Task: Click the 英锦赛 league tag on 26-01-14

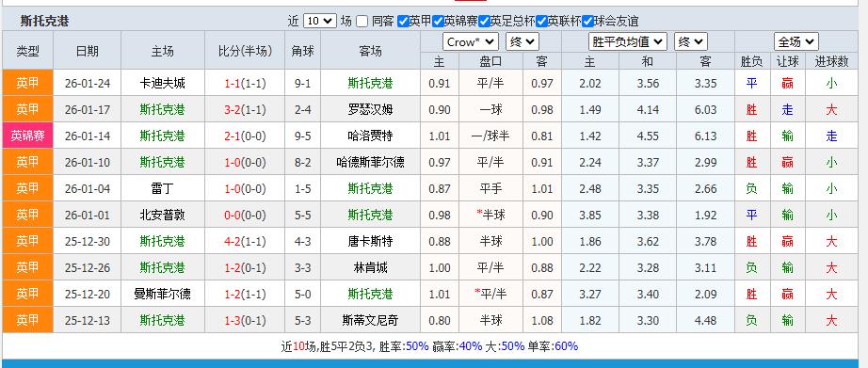Action: 27,136
